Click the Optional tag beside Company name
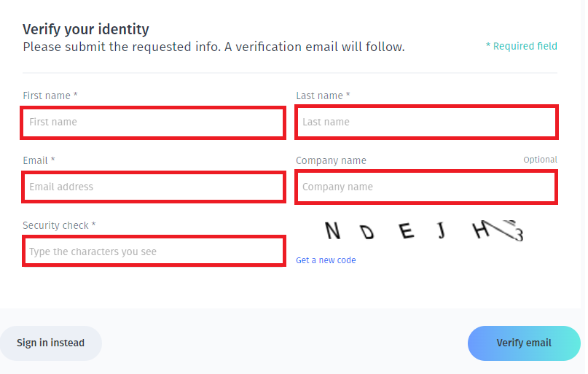The image size is (588, 374). coord(541,160)
